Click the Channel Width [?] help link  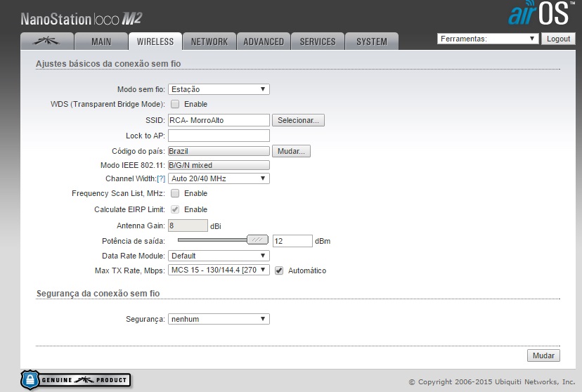click(161, 178)
